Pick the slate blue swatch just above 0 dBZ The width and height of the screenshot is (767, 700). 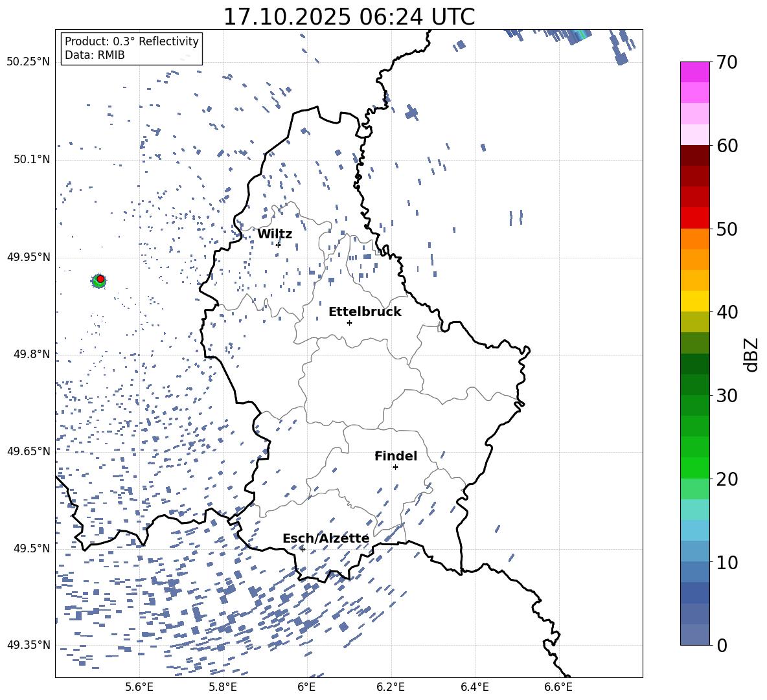694,635
